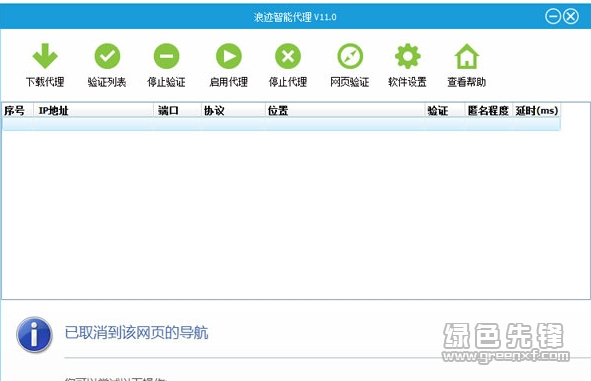Screen dimensions: 591x381
Task: Open 网页验证 compass icon
Action: click(350, 56)
